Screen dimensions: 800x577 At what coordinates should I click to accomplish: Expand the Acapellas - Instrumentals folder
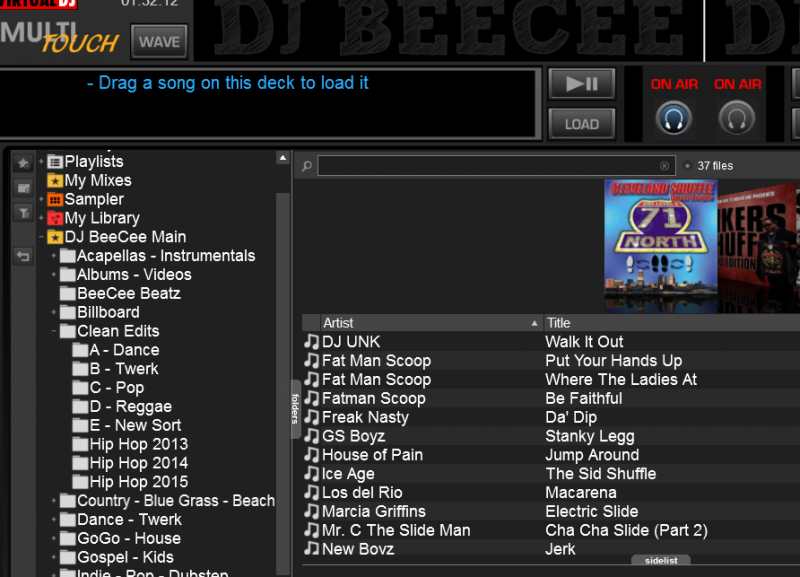[x=54, y=256]
